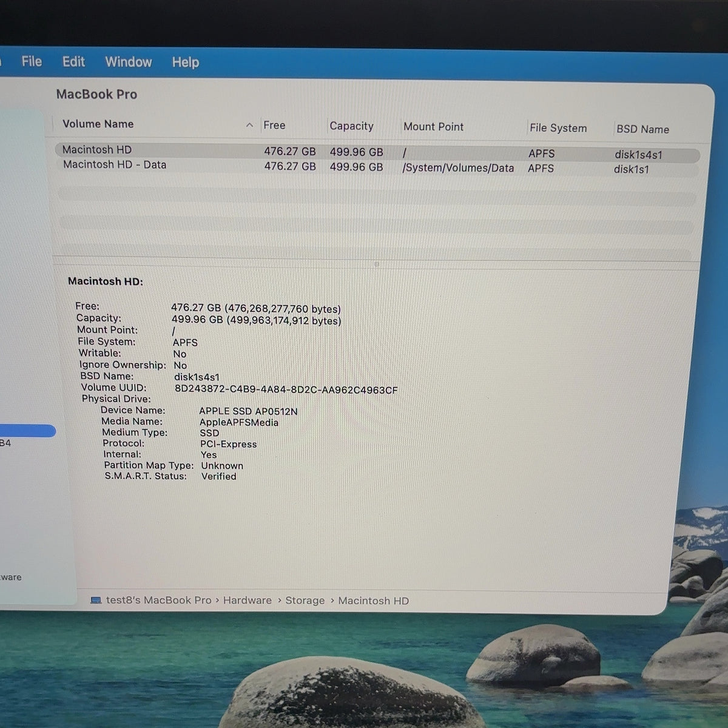Click the /System/Volumes/Data mount point cell
Viewport: 728px width, 728px height.
458,168
